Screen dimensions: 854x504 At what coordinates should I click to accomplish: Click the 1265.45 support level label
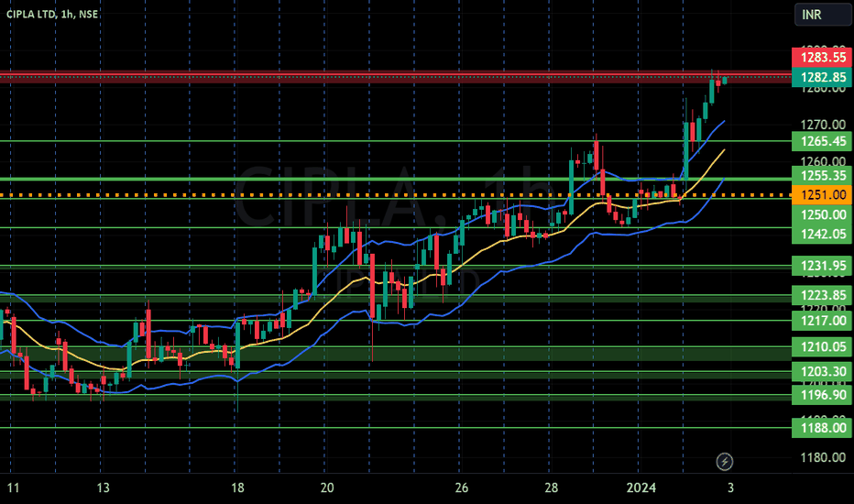822,141
